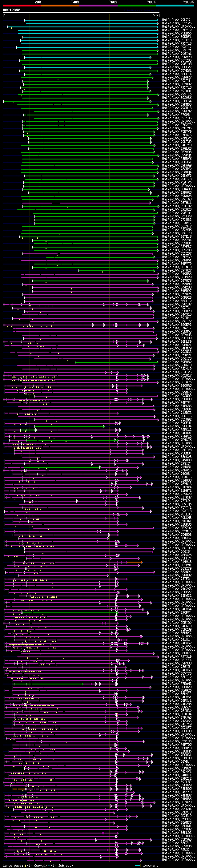
Task: Click hit label UniRef100_B9IC18
Action: pos(177,40)
